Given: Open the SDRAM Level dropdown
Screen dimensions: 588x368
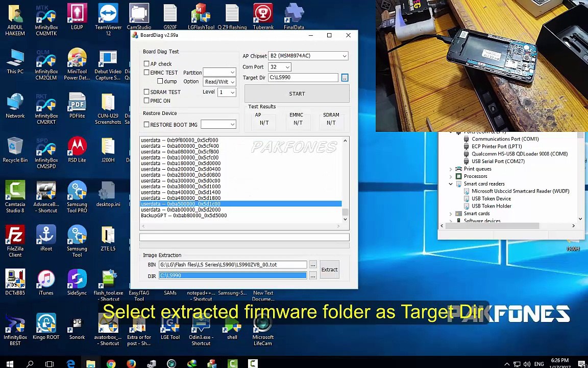Looking at the screenshot, I should click(x=227, y=92).
